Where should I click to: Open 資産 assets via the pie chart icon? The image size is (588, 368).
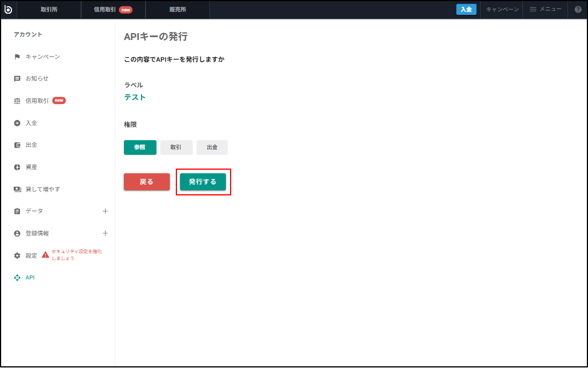click(17, 167)
